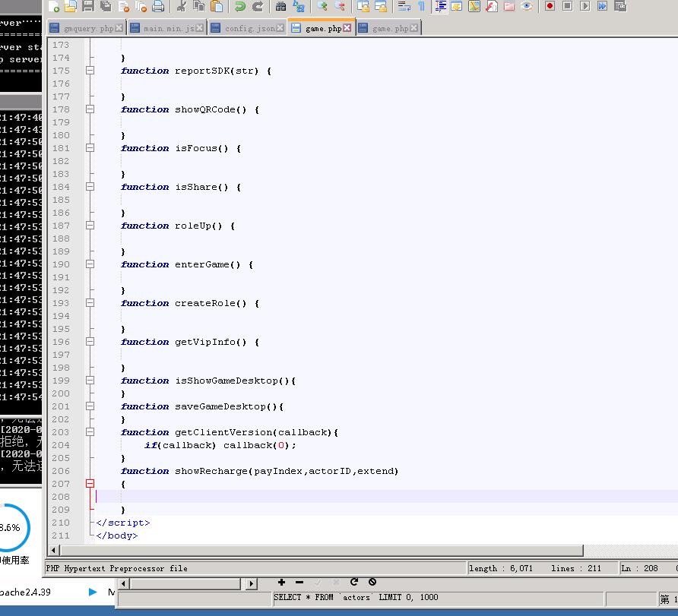
Task: Collapse the enterGame function fold
Action: [x=90, y=264]
